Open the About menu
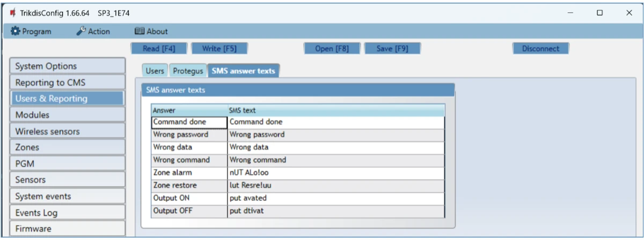Viewport: 644px width, 240px height. pos(151,32)
